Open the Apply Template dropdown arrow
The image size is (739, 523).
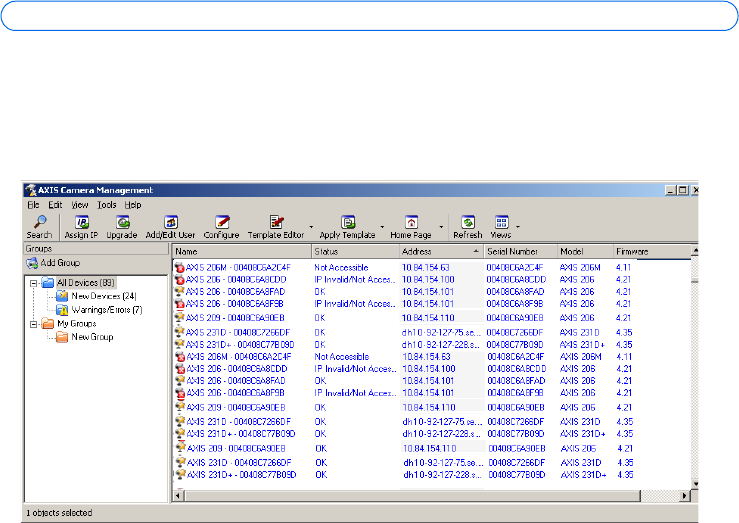point(382,227)
